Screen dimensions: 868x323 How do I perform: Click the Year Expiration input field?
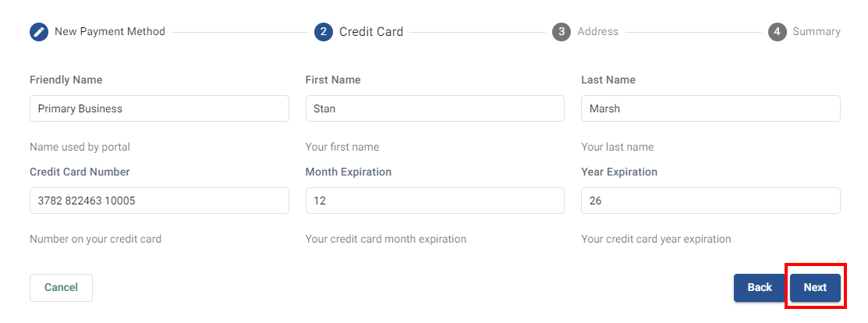(x=710, y=201)
